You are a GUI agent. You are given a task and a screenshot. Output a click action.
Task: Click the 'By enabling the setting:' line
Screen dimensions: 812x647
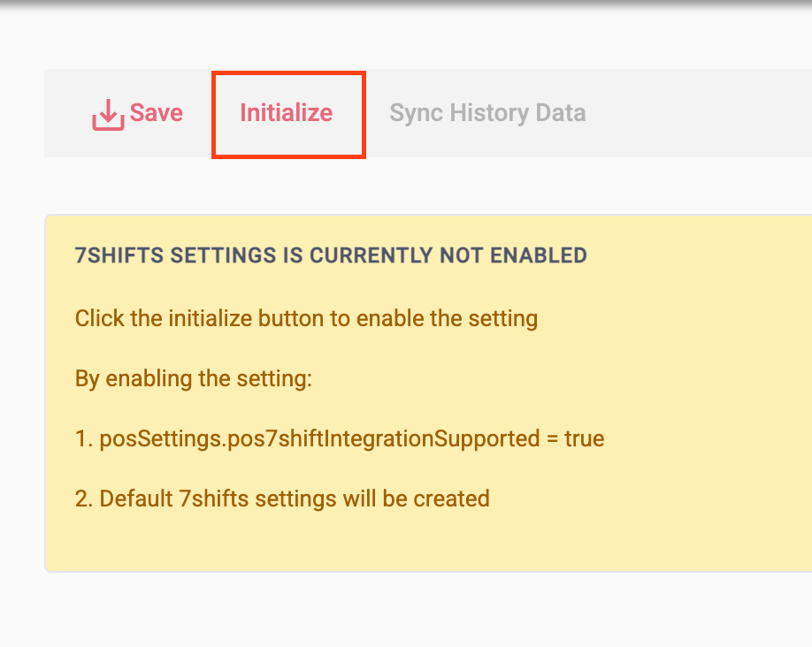coord(194,378)
